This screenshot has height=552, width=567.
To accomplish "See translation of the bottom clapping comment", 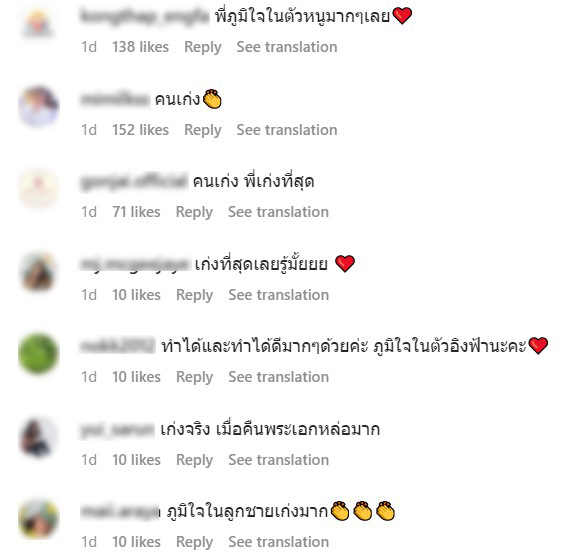I will tap(279, 542).
